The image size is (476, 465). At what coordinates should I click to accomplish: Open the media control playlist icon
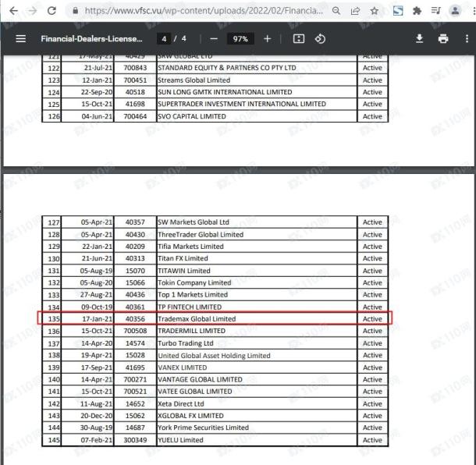pos(436,11)
